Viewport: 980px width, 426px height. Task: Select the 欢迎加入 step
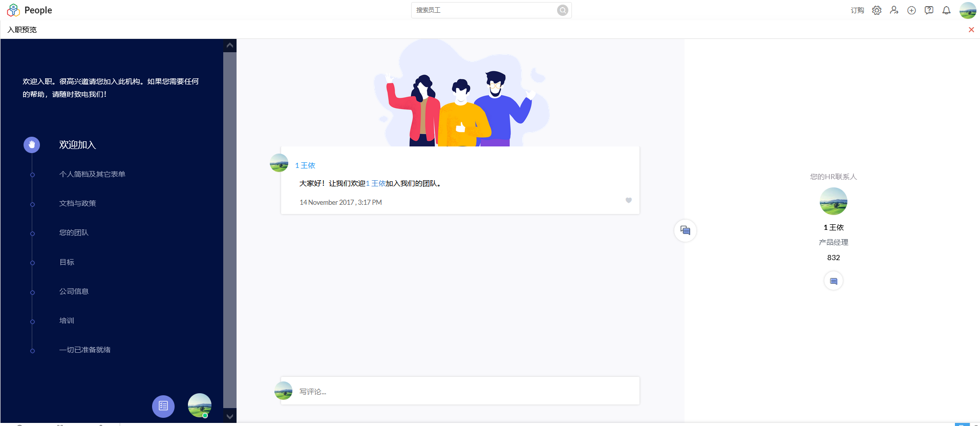[x=77, y=145]
